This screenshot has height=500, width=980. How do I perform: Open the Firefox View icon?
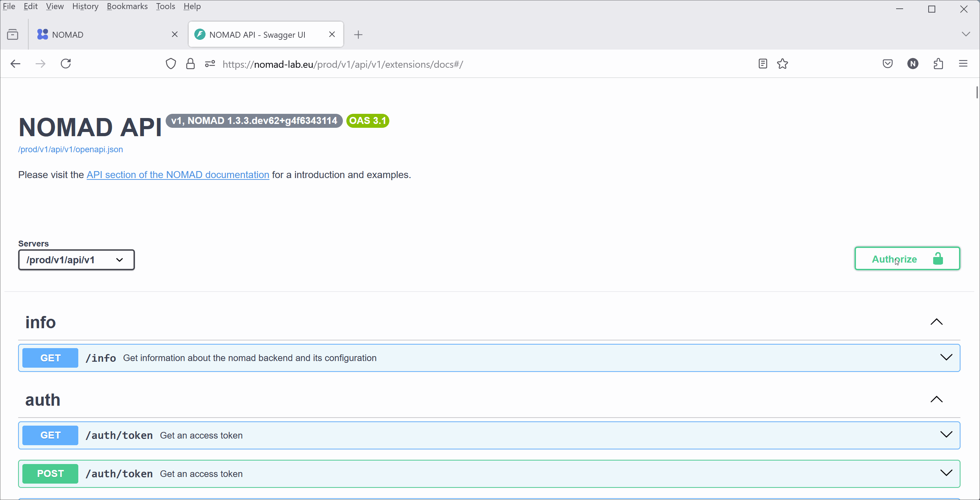(13, 35)
